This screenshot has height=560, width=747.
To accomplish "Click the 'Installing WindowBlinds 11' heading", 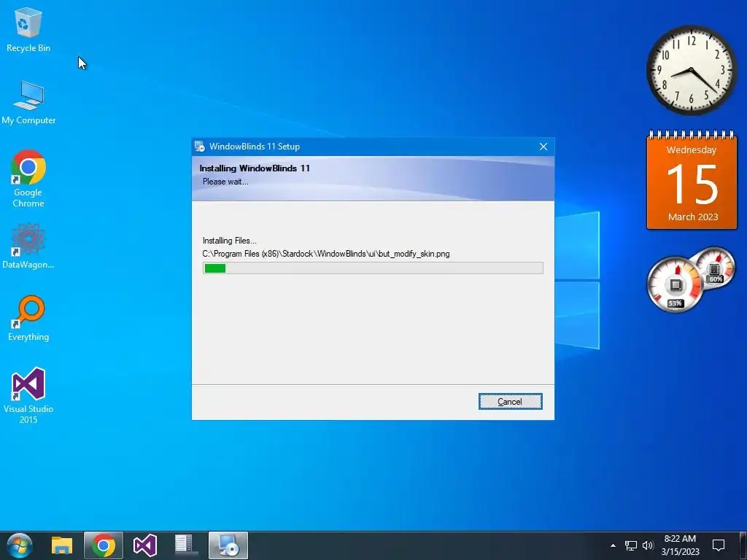I will point(255,168).
